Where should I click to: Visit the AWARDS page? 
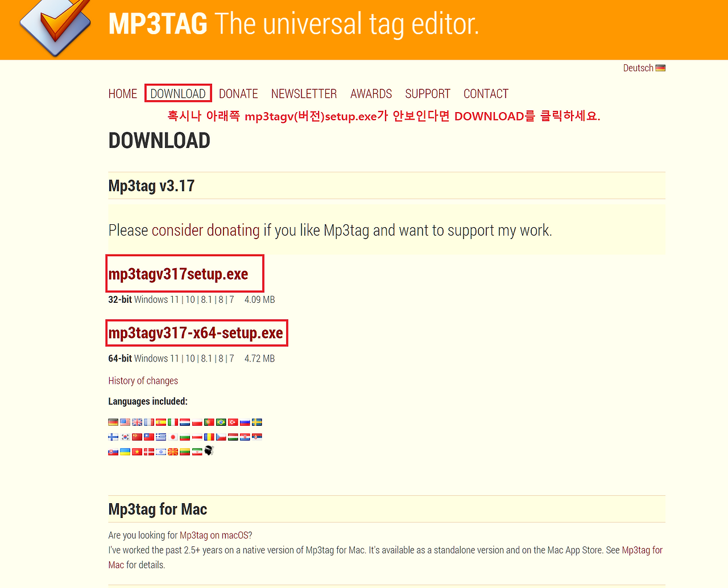click(371, 93)
